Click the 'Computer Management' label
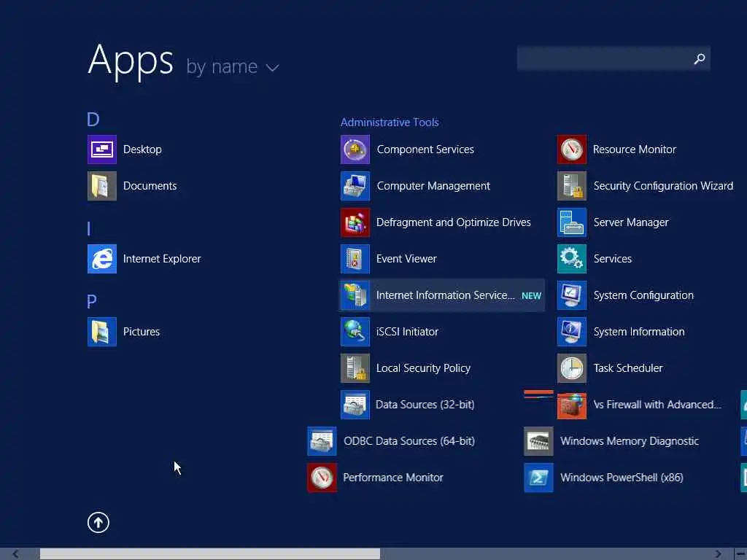The image size is (747, 560). [x=433, y=186]
